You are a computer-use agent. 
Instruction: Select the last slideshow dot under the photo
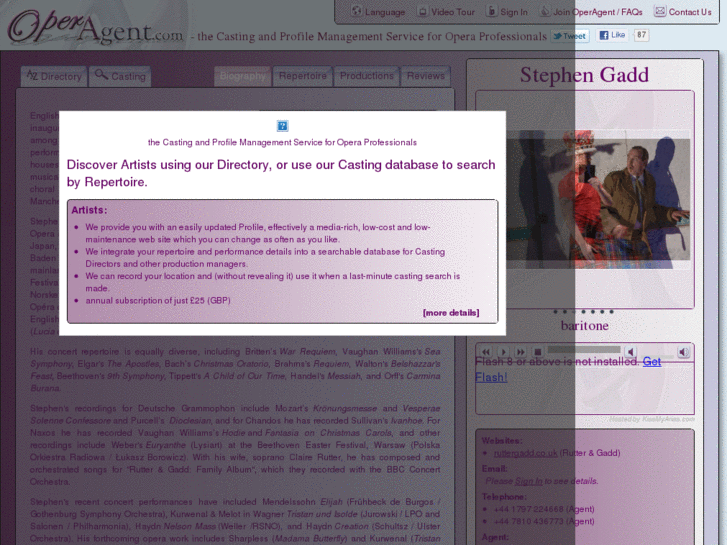point(612,312)
